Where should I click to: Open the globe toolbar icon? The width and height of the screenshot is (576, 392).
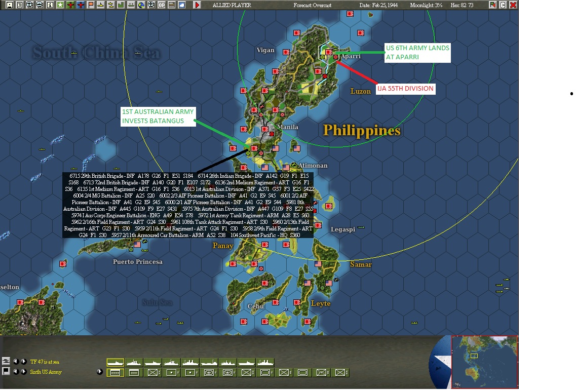coord(141,5)
